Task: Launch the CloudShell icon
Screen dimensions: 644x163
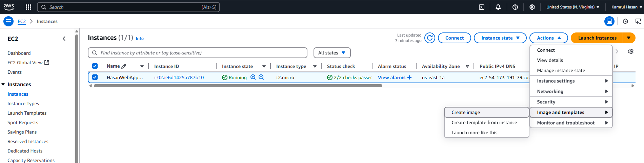Action: 482,7
